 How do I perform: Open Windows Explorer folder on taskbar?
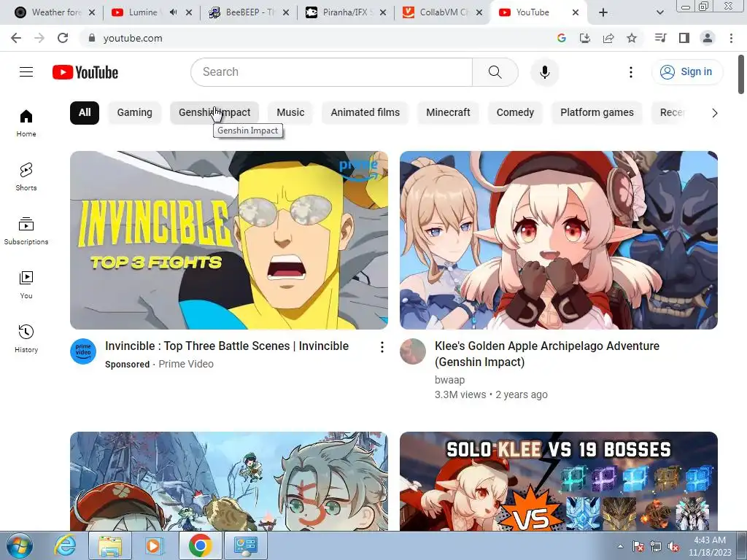click(x=110, y=545)
